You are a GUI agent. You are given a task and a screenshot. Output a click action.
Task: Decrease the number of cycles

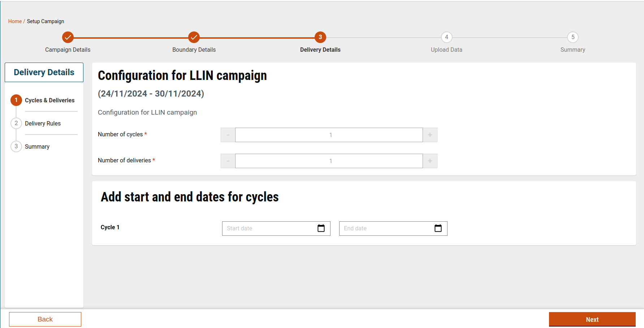click(x=228, y=135)
